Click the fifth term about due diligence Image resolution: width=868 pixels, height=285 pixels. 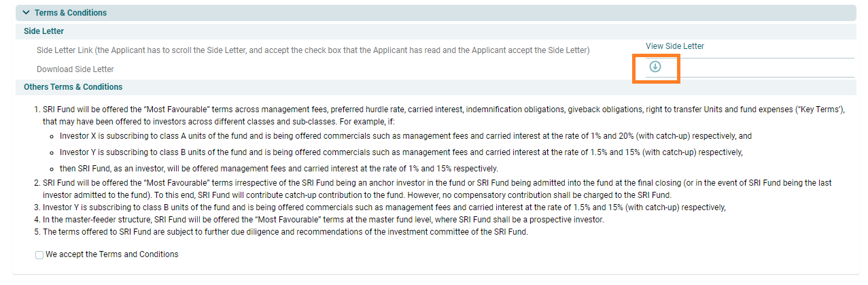click(x=285, y=232)
